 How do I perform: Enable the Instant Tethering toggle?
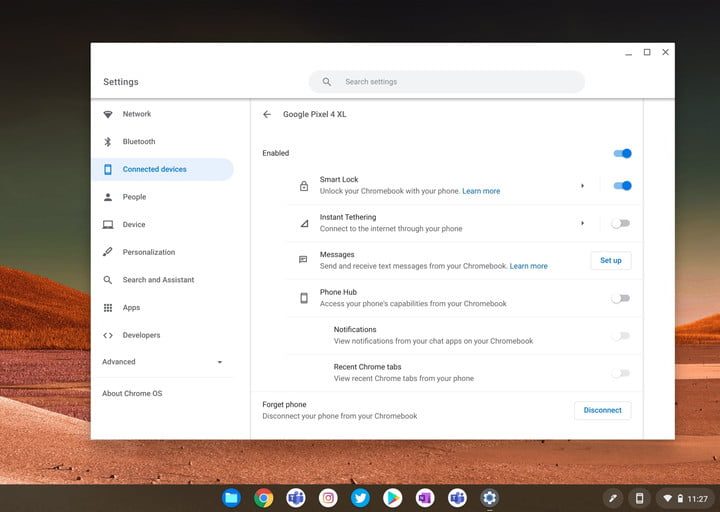621,223
